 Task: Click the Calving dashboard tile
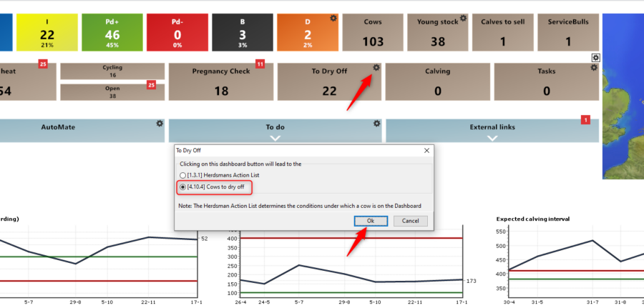pyautogui.click(x=437, y=82)
